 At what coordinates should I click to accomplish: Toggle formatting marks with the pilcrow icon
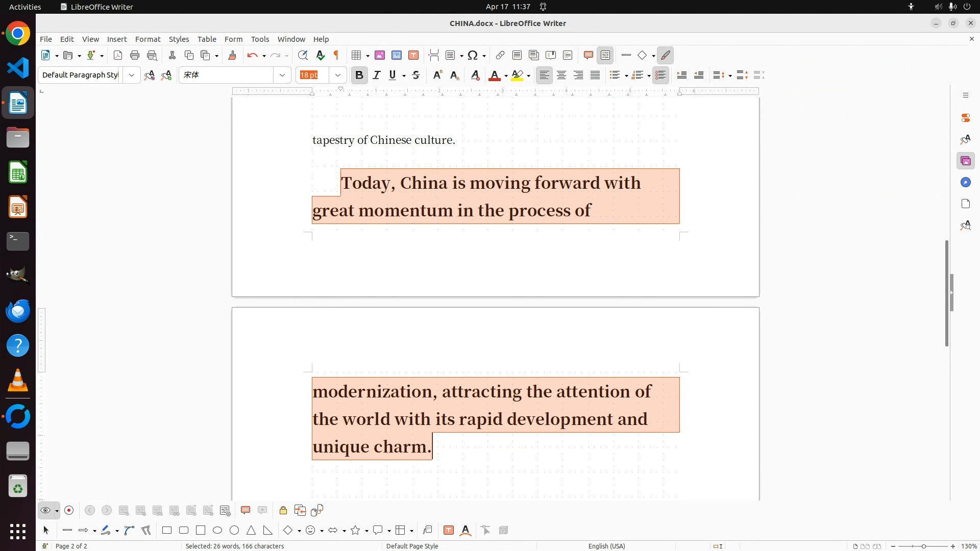(x=336, y=56)
